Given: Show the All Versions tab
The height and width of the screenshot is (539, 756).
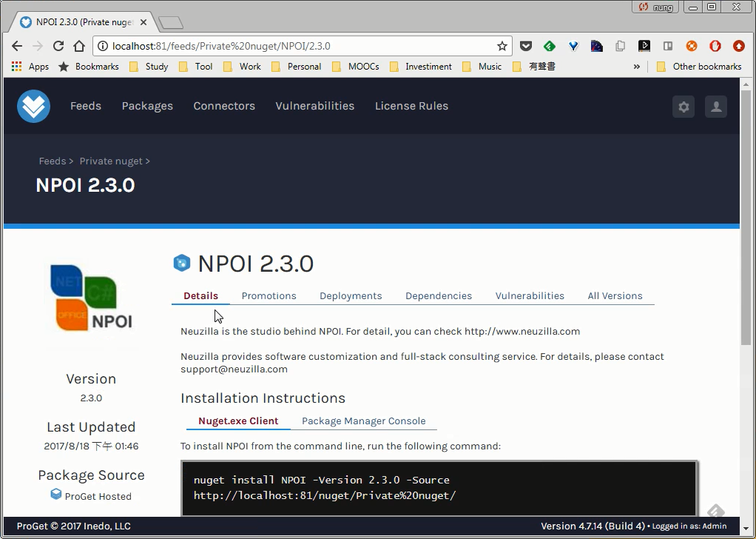Looking at the screenshot, I should point(615,296).
